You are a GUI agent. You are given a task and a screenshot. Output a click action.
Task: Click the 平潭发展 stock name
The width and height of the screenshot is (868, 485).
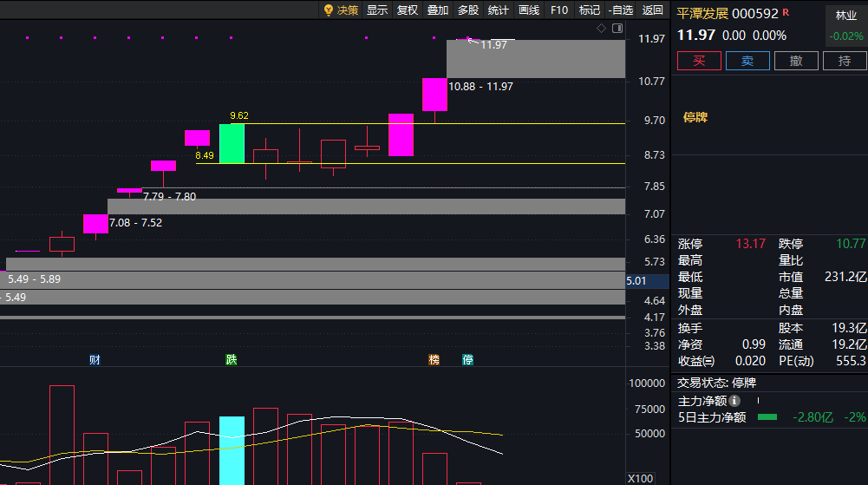(x=702, y=13)
